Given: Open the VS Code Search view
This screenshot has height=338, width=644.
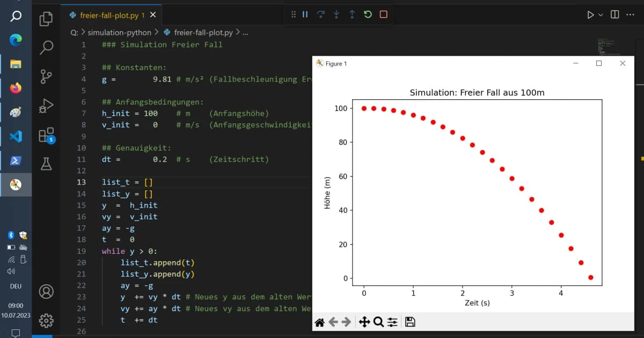Looking at the screenshot, I should click(46, 48).
